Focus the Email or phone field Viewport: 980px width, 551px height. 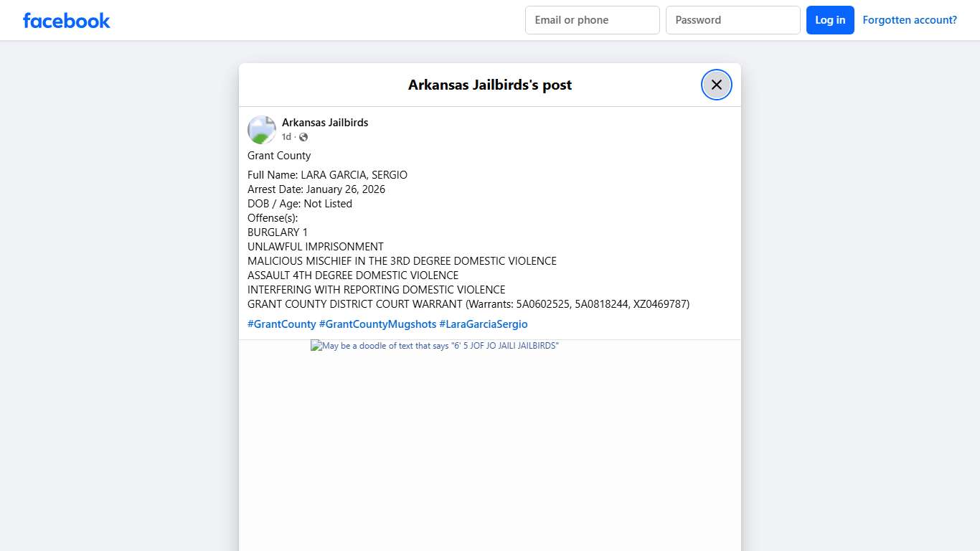tap(592, 20)
